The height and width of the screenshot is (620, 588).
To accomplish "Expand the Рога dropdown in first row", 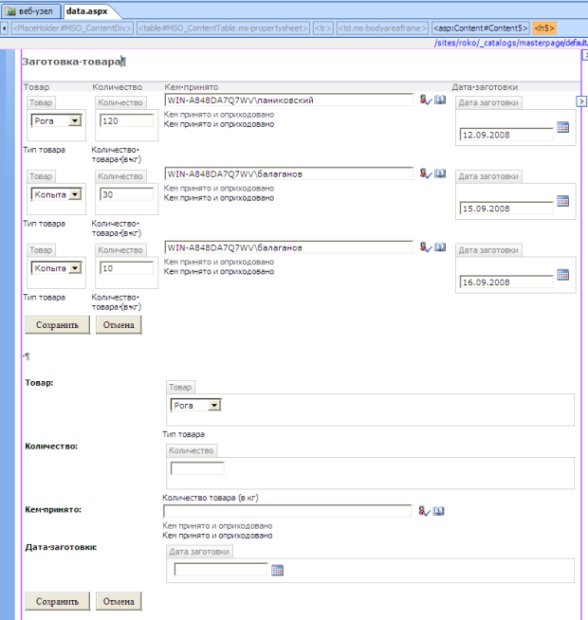I will [75, 121].
